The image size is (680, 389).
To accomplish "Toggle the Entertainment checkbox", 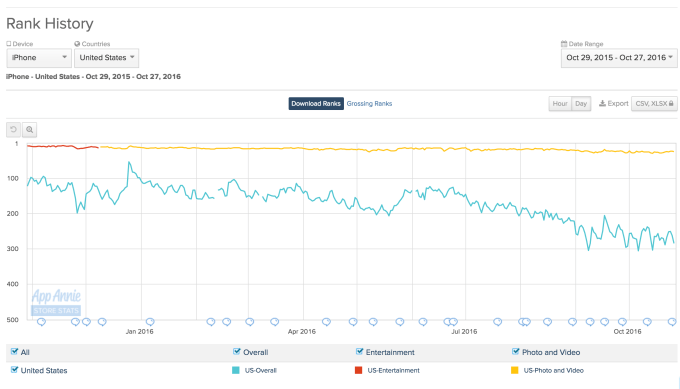I will (x=359, y=352).
